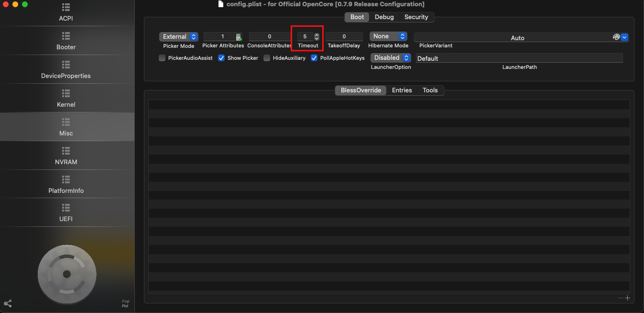The width and height of the screenshot is (644, 313).
Task: Click the green full-screen window button
Action: (x=25, y=4)
